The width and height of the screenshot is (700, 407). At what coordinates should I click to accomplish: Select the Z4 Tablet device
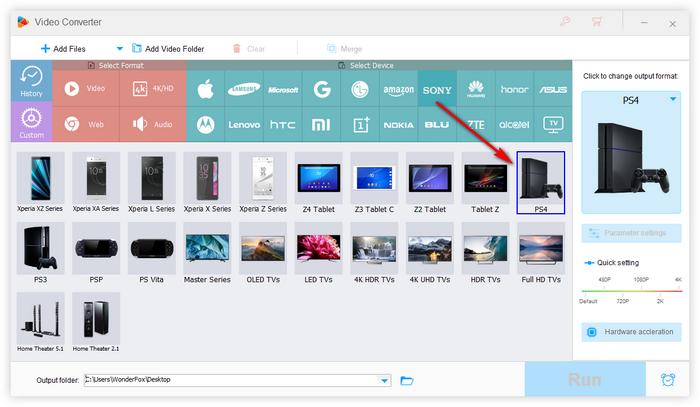318,182
